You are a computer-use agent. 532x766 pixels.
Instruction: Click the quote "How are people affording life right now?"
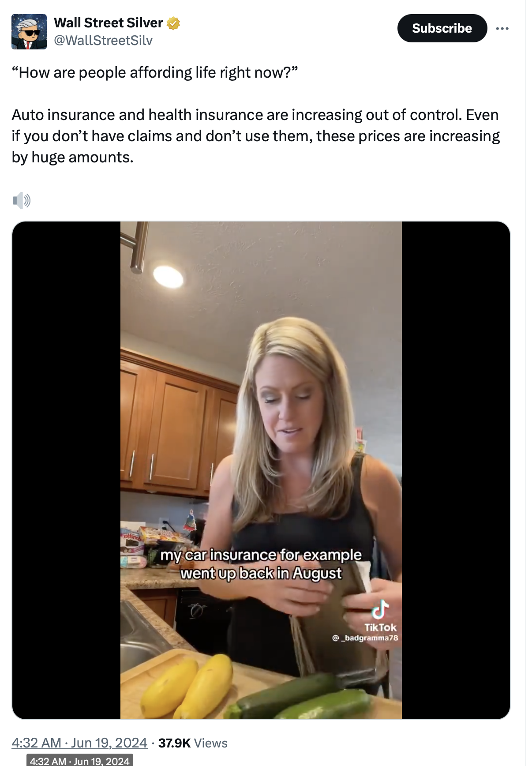[x=155, y=72]
